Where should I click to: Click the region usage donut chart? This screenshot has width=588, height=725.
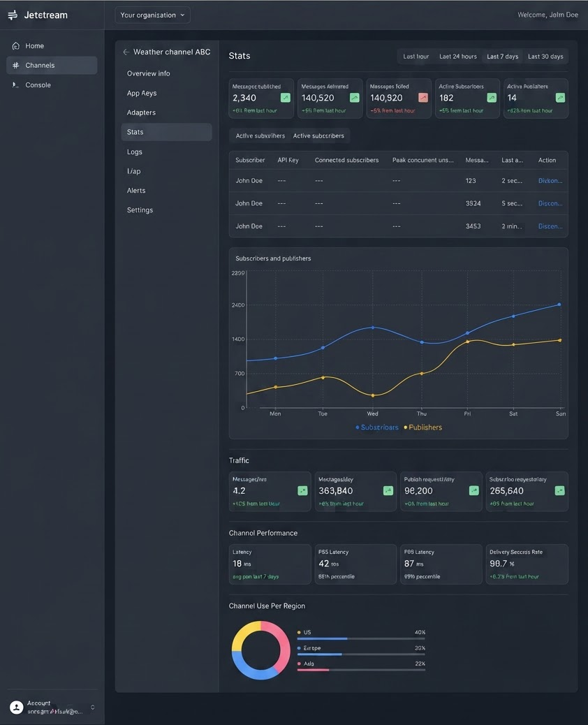point(260,650)
